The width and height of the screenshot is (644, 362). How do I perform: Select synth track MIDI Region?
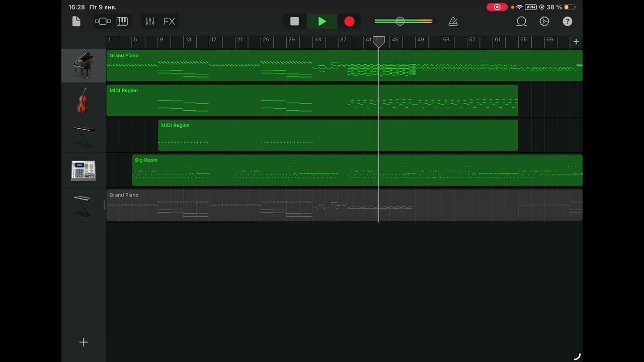click(338, 135)
